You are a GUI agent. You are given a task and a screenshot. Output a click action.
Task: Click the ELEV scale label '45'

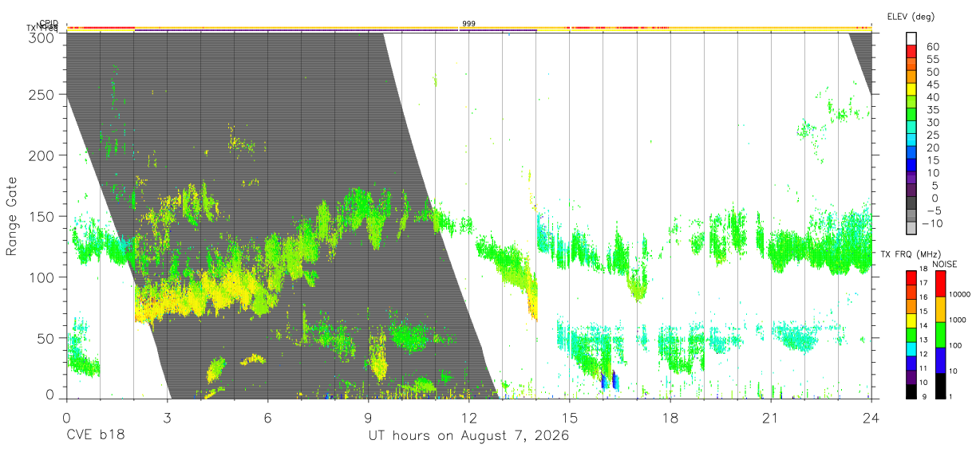932,85
